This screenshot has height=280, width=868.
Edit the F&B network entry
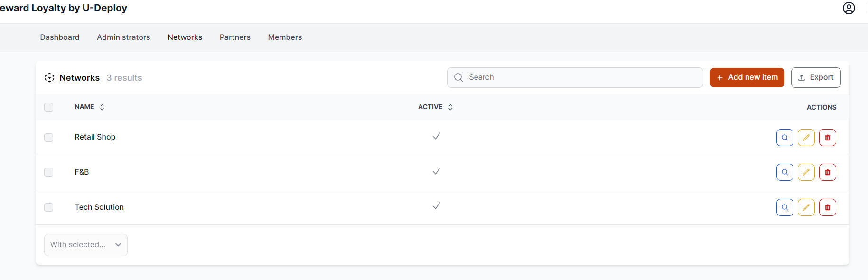coord(806,172)
